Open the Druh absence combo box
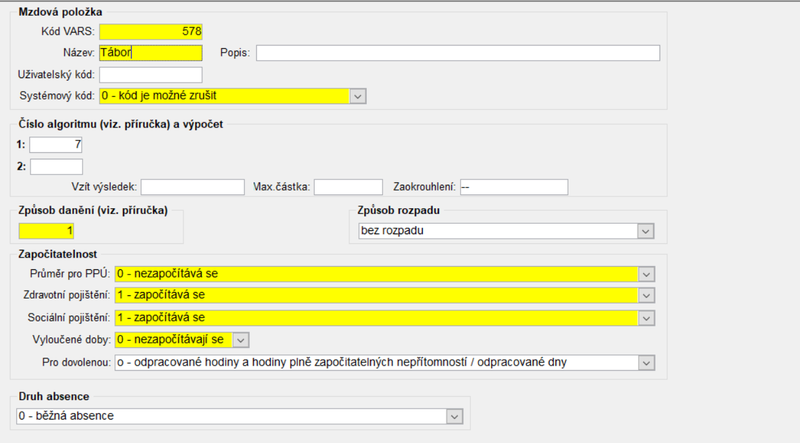 tap(239, 416)
